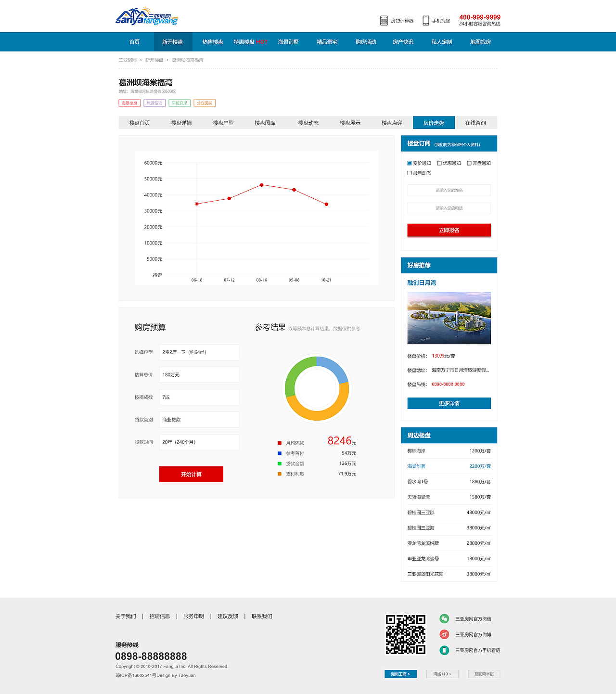616x694 pixels.
Task: Click the 开始计算 button
Action: click(x=191, y=474)
